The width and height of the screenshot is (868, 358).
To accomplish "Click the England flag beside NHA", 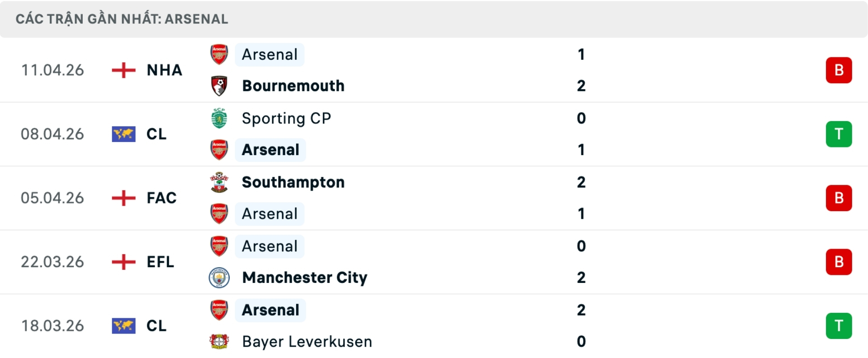I will tap(123, 71).
